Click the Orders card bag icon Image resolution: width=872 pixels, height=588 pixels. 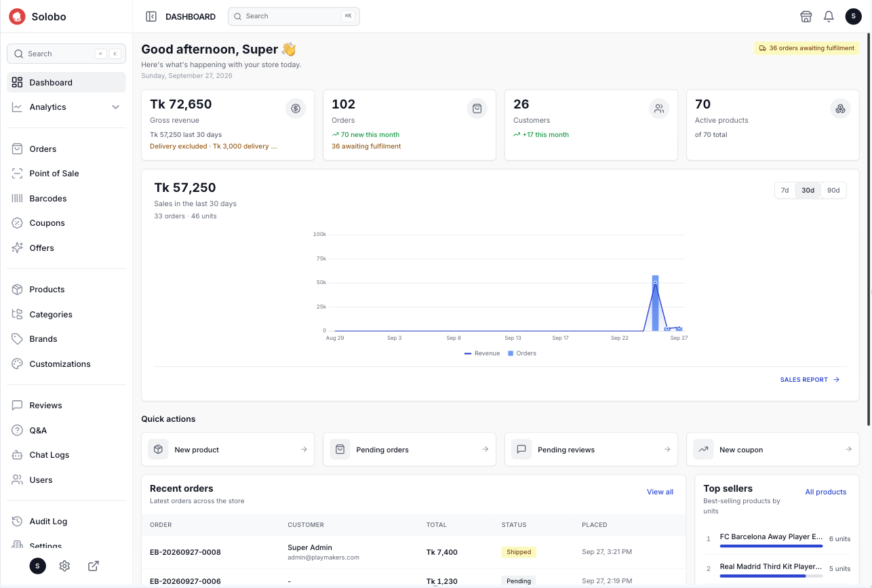[x=477, y=109]
